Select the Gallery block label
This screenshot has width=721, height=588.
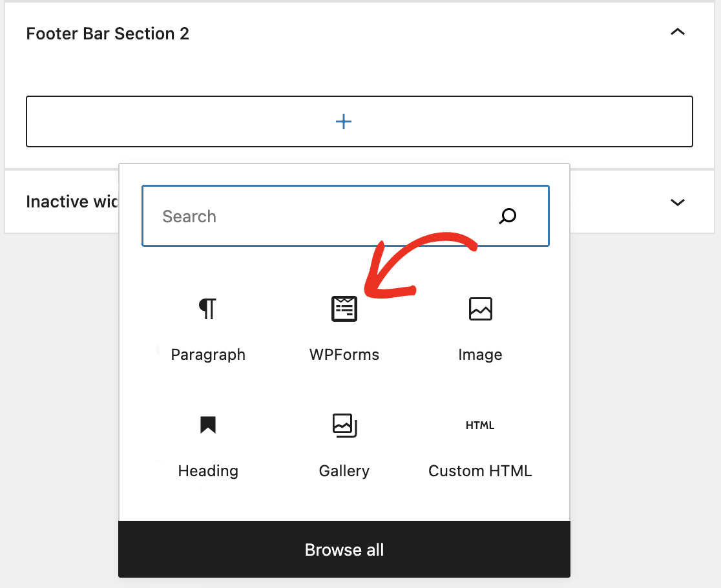click(x=344, y=470)
